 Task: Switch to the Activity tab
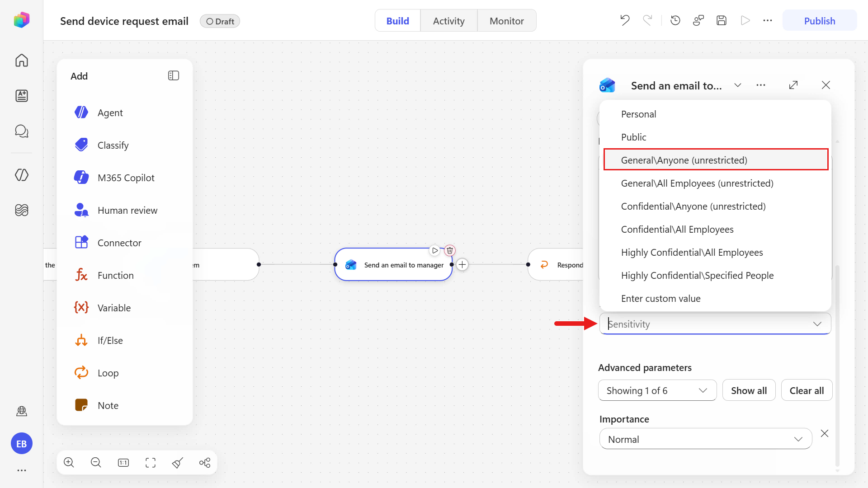coord(448,21)
